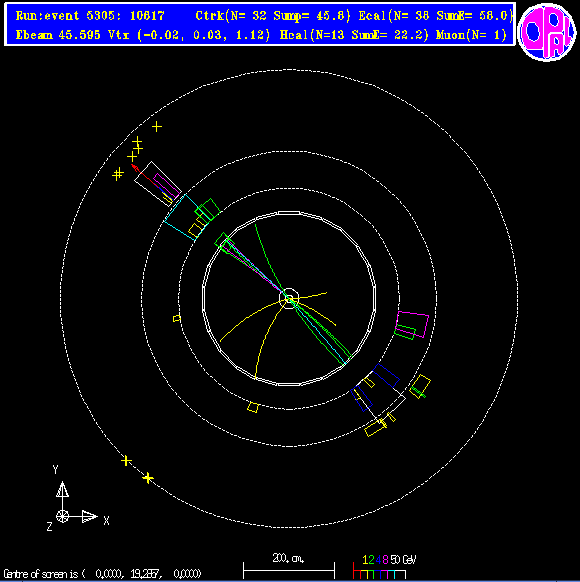Click the small yellow block left of the tracker
The height and width of the screenshot is (582, 580).
177,318
